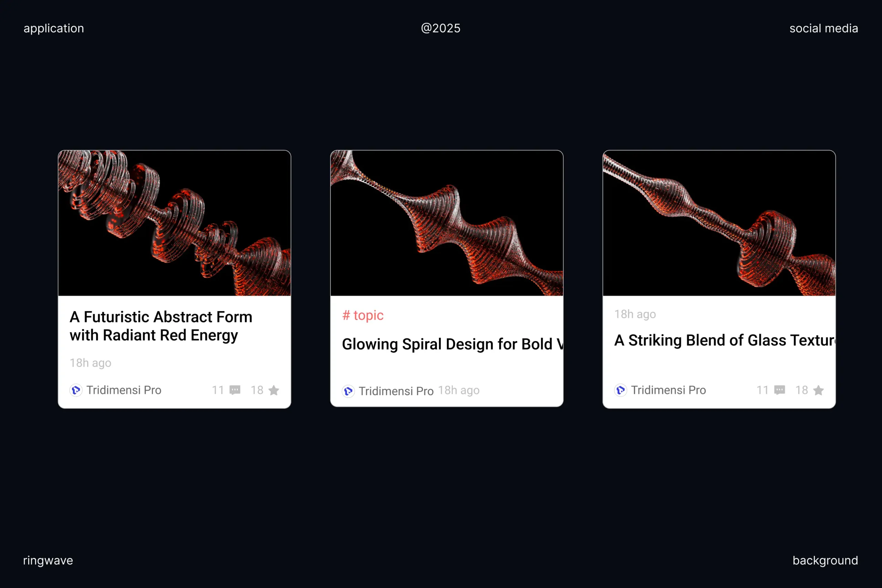Select the first card's ring coil thumbnail
The image size is (882, 588).
174,223
